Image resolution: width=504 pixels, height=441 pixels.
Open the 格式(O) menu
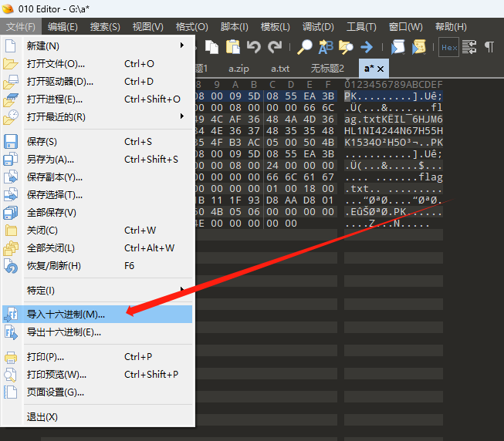point(192,27)
